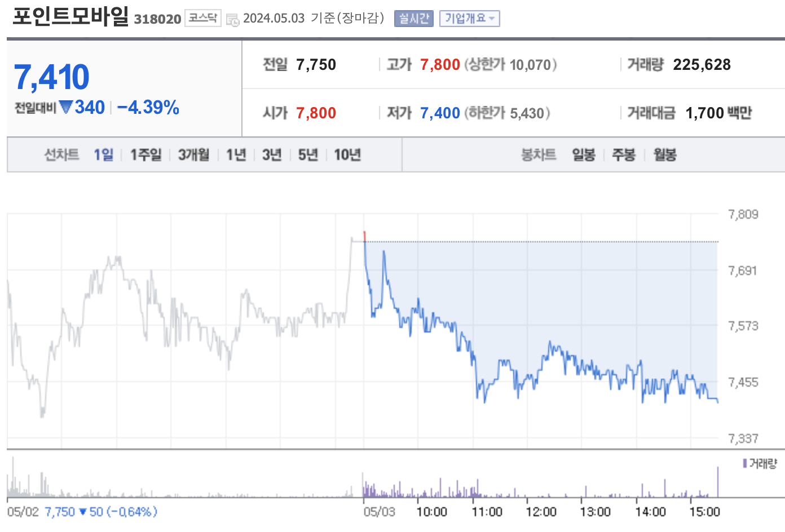Click the 고가 value 7,800
The width and height of the screenshot is (785, 532).
pos(440,65)
